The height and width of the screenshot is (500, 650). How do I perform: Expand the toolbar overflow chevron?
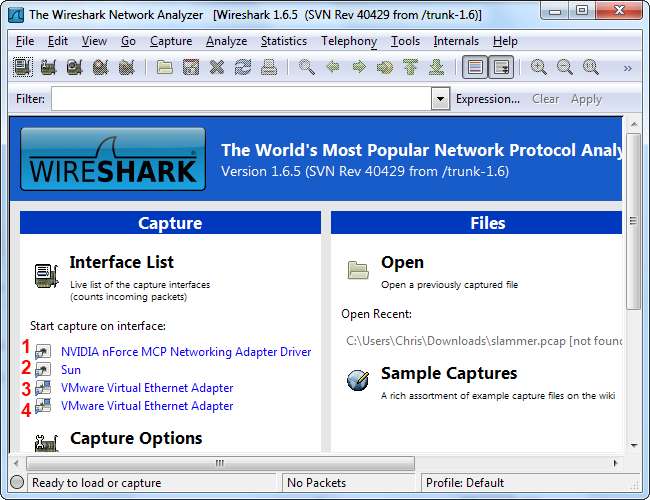coord(627,68)
